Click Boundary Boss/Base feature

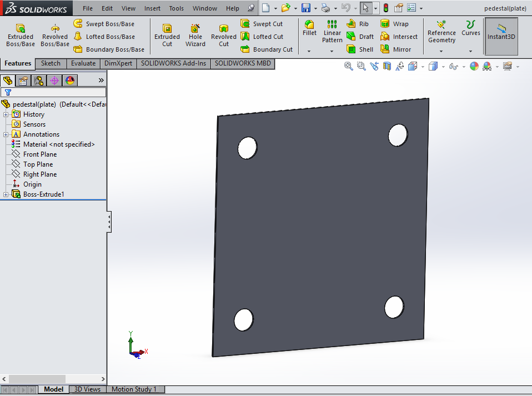coord(109,49)
